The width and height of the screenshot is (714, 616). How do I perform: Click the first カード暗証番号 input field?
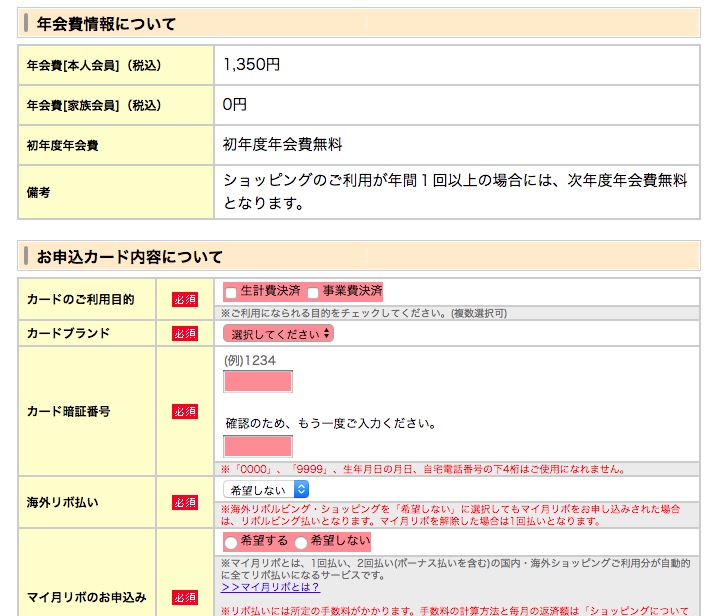click(258, 382)
